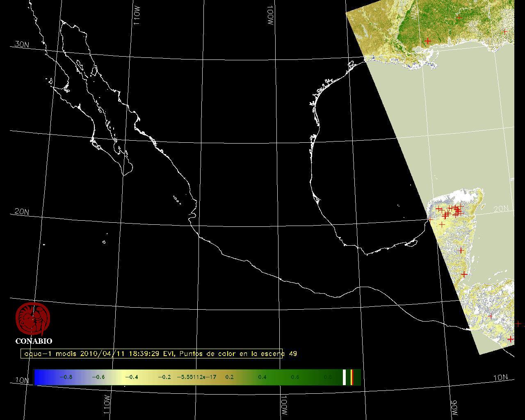Viewport: 525px width, 420px height.
Task: Click the aqua-1 modis caption text box
Action: click(x=152, y=354)
